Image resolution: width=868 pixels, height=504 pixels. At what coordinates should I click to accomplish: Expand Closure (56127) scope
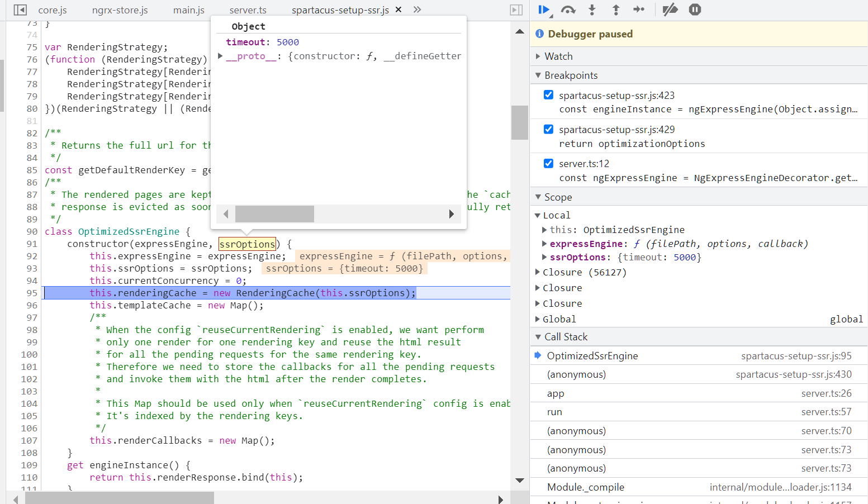(x=538, y=272)
